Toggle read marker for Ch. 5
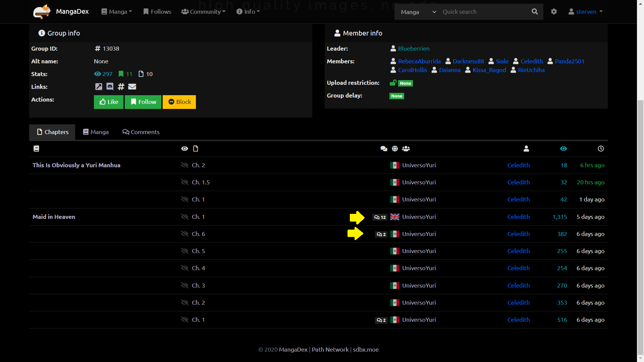Screen dimensions: 644x362 point(184,251)
